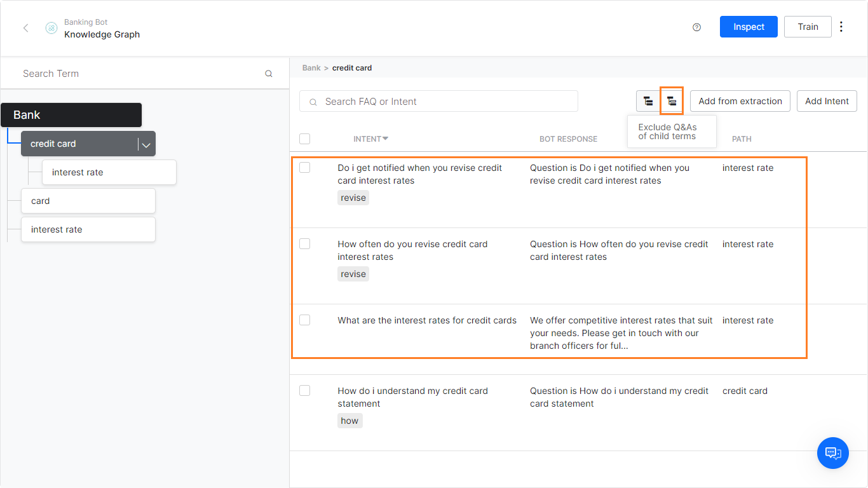Expand the Bank root node
868x488 pixels.
click(71, 115)
